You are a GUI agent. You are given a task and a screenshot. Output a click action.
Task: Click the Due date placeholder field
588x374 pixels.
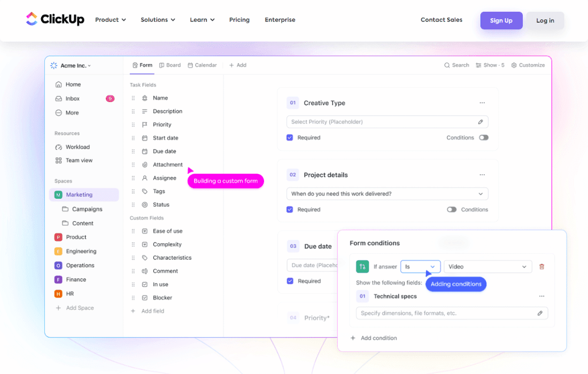pos(312,266)
